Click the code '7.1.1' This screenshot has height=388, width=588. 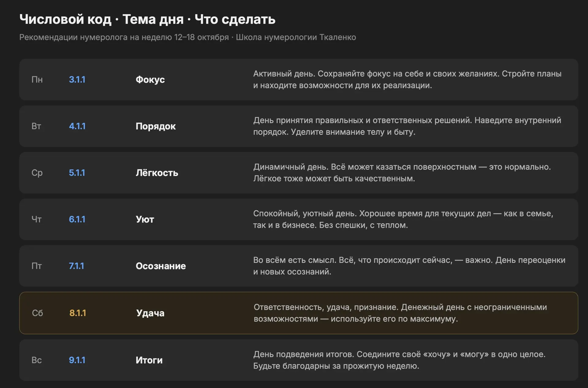coord(77,266)
